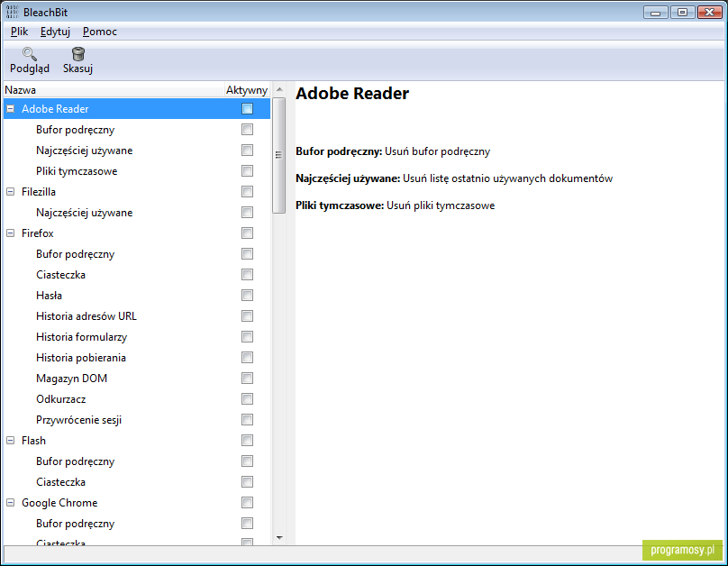Image resolution: width=728 pixels, height=566 pixels.
Task: Collapse the Adobe Reader tree group
Action: point(10,109)
